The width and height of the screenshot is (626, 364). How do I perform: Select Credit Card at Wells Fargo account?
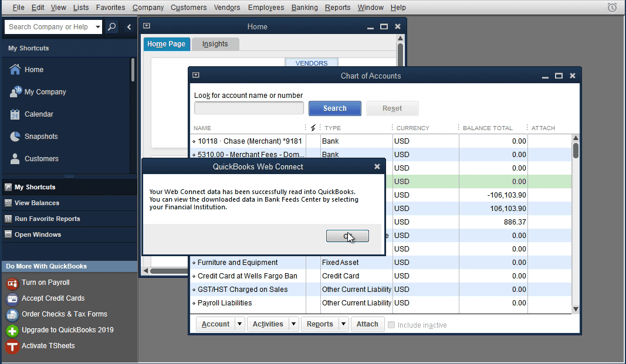tap(381, 276)
